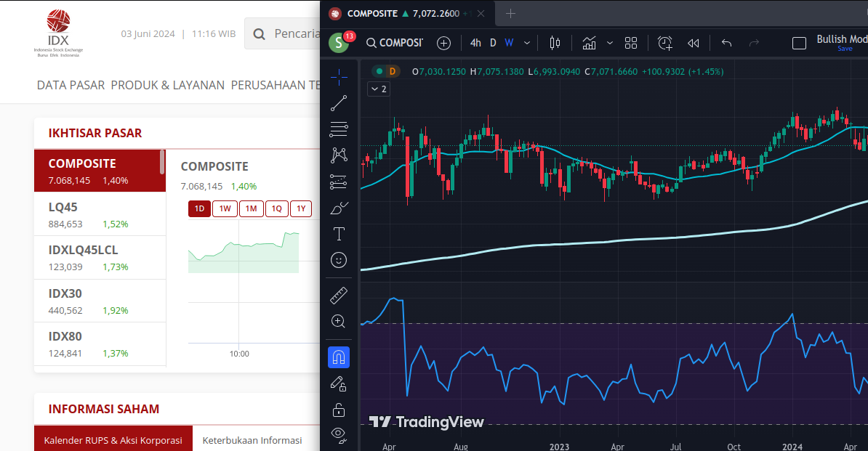Select the 4h timeframe
The width and height of the screenshot is (868, 451).
(475, 43)
